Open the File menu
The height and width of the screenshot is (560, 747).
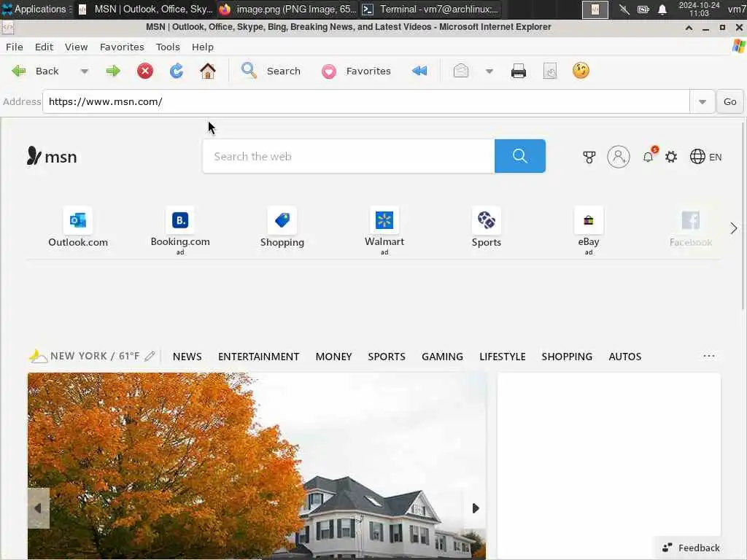[15, 47]
